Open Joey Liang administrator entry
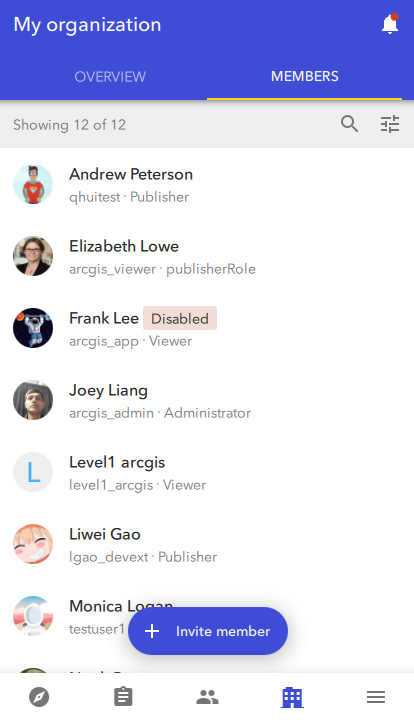The width and height of the screenshot is (414, 720). click(x=207, y=400)
